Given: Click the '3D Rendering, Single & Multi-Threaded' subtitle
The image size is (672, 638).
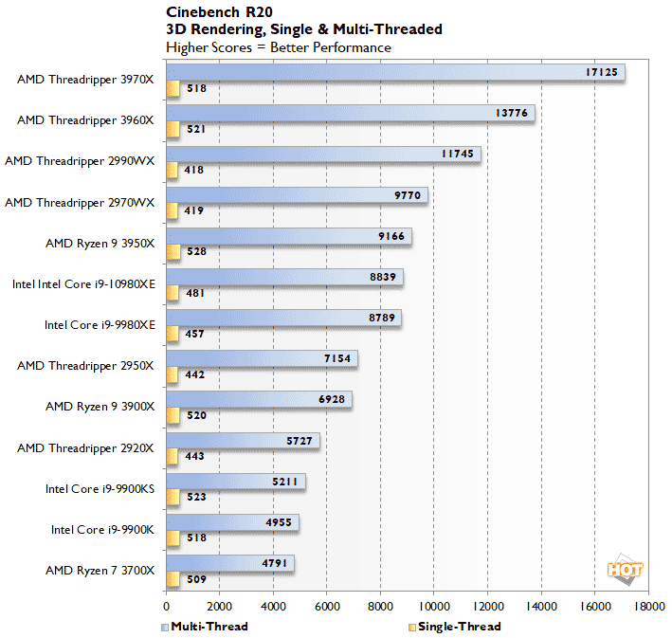Looking at the screenshot, I should 304,29.
